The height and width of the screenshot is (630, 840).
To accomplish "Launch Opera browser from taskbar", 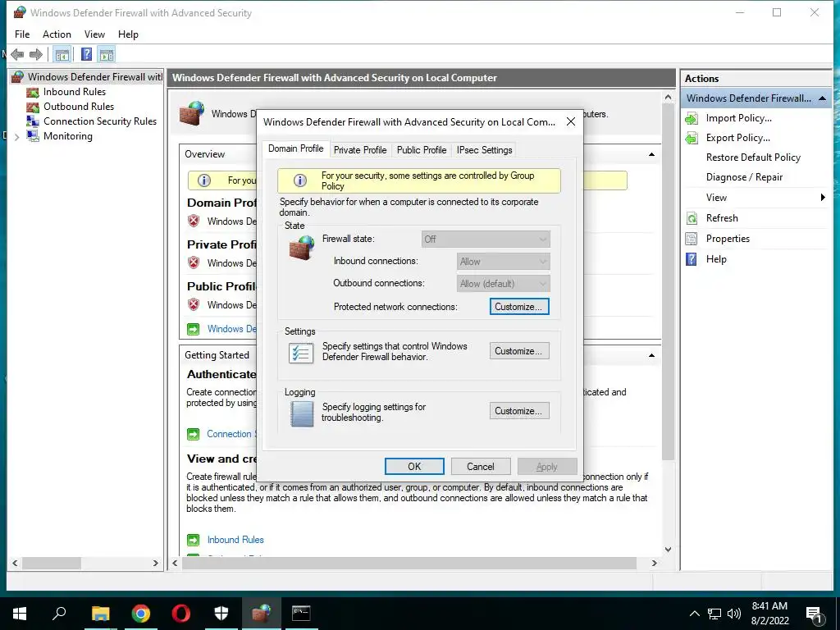I will 181,614.
